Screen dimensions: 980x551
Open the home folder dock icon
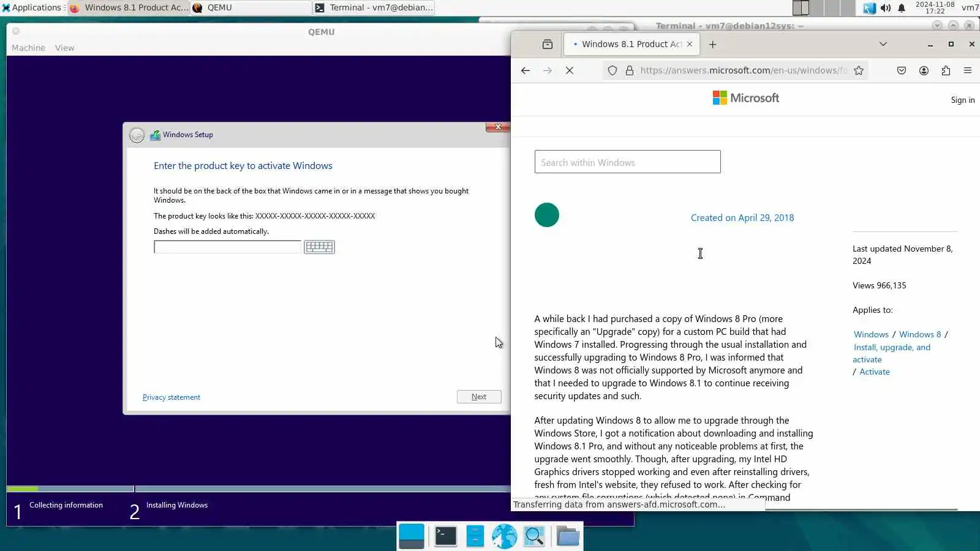568,536
